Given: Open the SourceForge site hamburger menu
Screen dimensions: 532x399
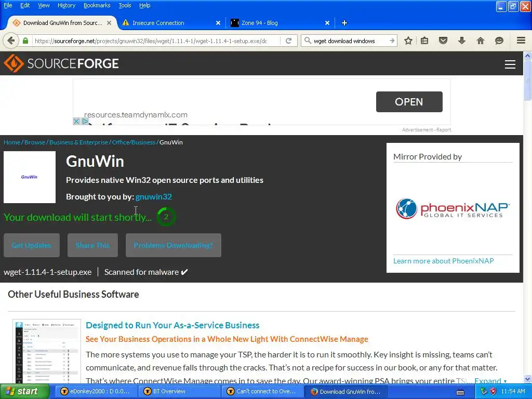Looking at the screenshot, I should tap(510, 64).
